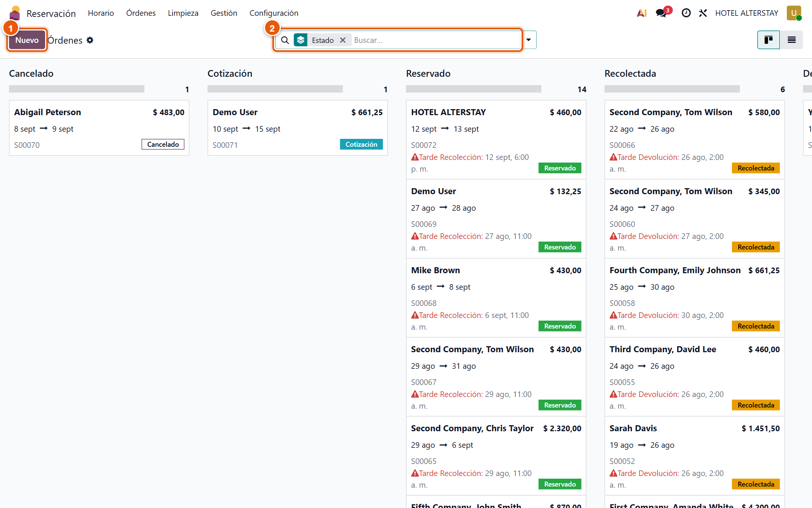
Task: Open the HOTEL ALTERSTAY company switcher
Action: [747, 13]
